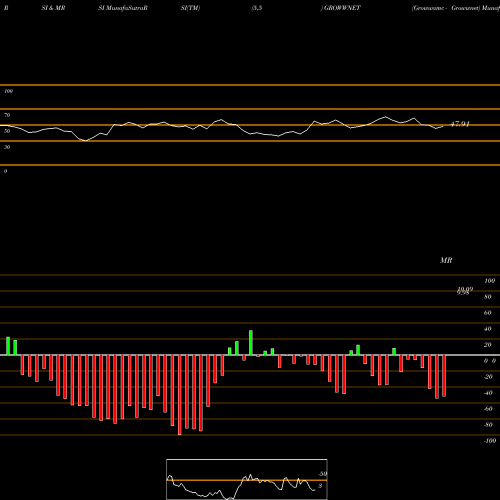Viewport: 500px width, 500px height.
Task: Click the longest red bar in MR histogram
Action: point(180,395)
